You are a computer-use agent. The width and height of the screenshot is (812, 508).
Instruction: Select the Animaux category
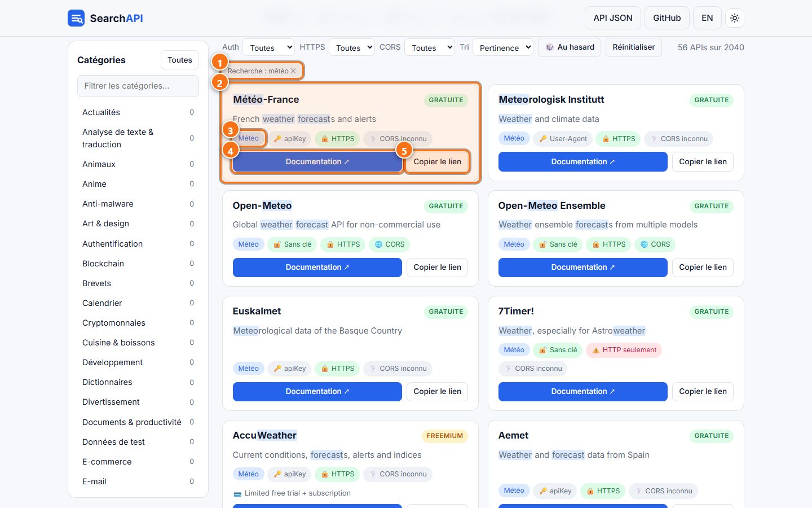138,164
